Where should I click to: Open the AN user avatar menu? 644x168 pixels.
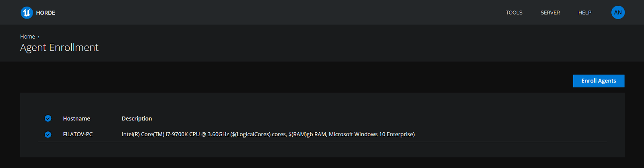(618, 12)
